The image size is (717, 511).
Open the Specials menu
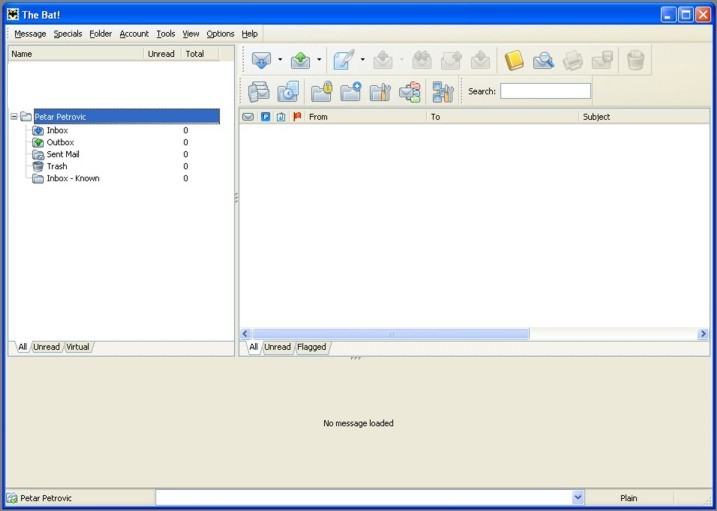coord(68,34)
